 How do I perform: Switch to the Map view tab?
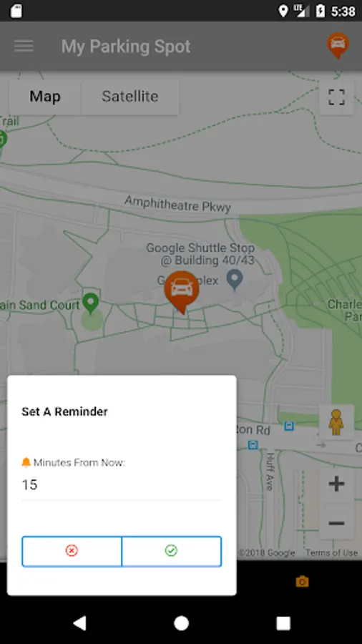[45, 97]
